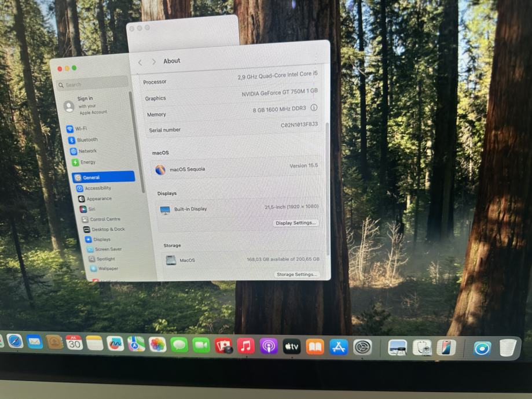Launch FaceTime from the Dock
Screen dimensions: 532x399
tap(201, 345)
